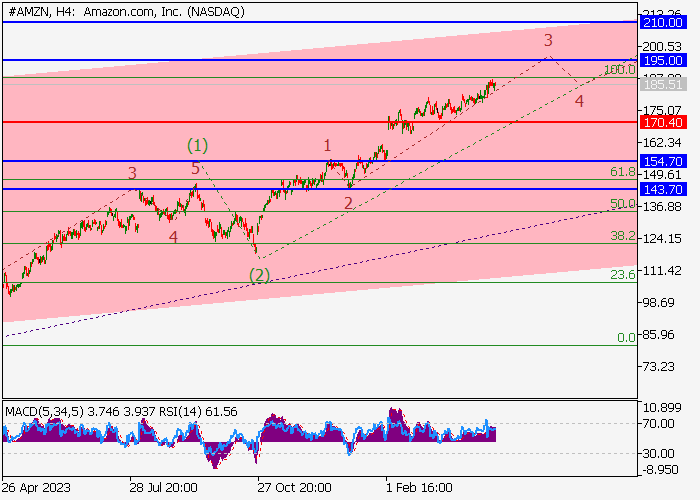
Task: Click the 27 Oct 20:00 date label
Action: [x=294, y=487]
